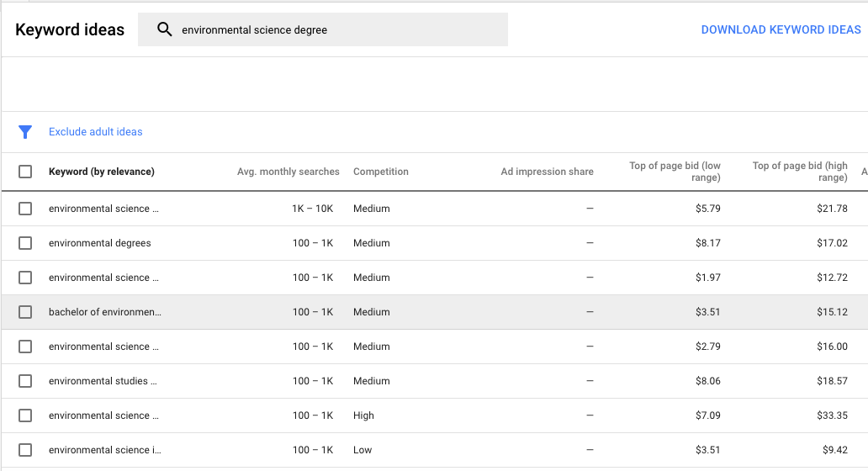
Task: Sort by Top of page bid (low range)
Action: point(675,172)
